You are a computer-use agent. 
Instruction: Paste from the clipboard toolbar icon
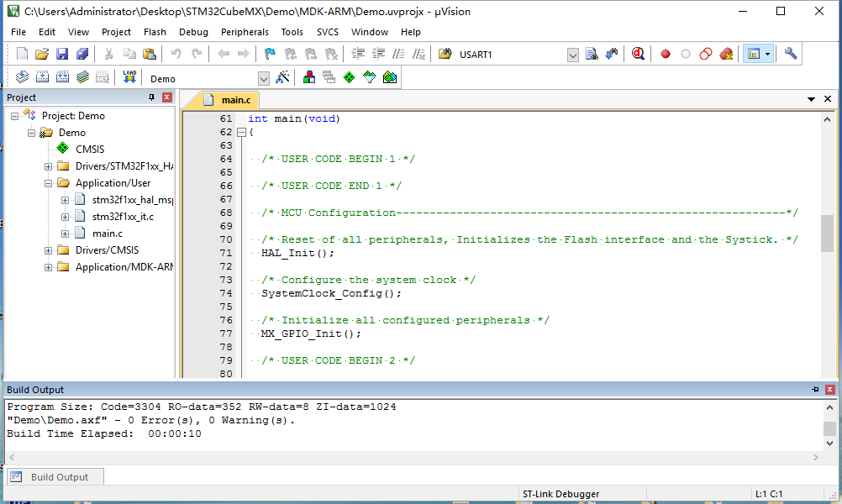coord(150,54)
